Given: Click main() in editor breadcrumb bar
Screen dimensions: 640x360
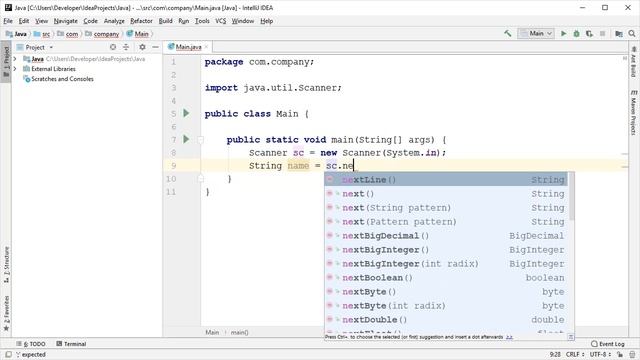Looking at the screenshot, I should pos(239,332).
